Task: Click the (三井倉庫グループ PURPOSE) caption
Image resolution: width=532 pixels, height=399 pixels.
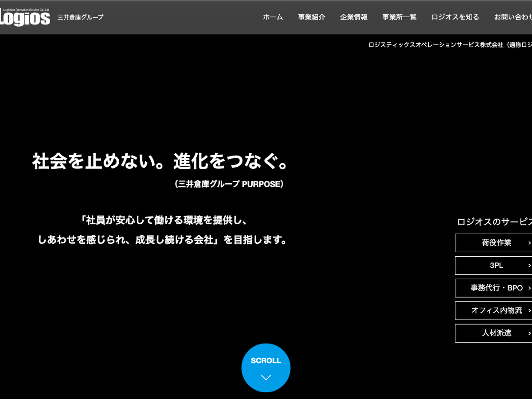Action: (x=229, y=184)
